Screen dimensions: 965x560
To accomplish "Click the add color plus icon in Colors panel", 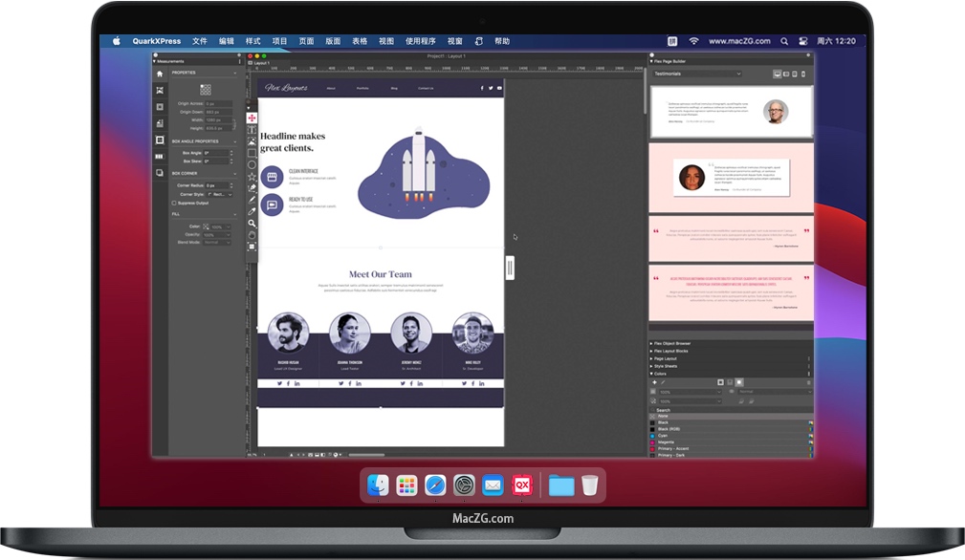I will point(654,382).
